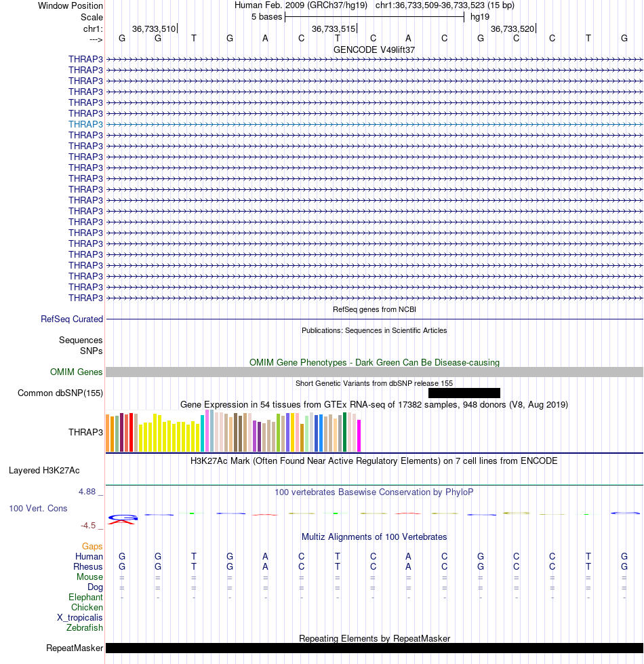Open the H3K27Ac Mark track title
The width and height of the screenshot is (644, 664).
pos(374,461)
